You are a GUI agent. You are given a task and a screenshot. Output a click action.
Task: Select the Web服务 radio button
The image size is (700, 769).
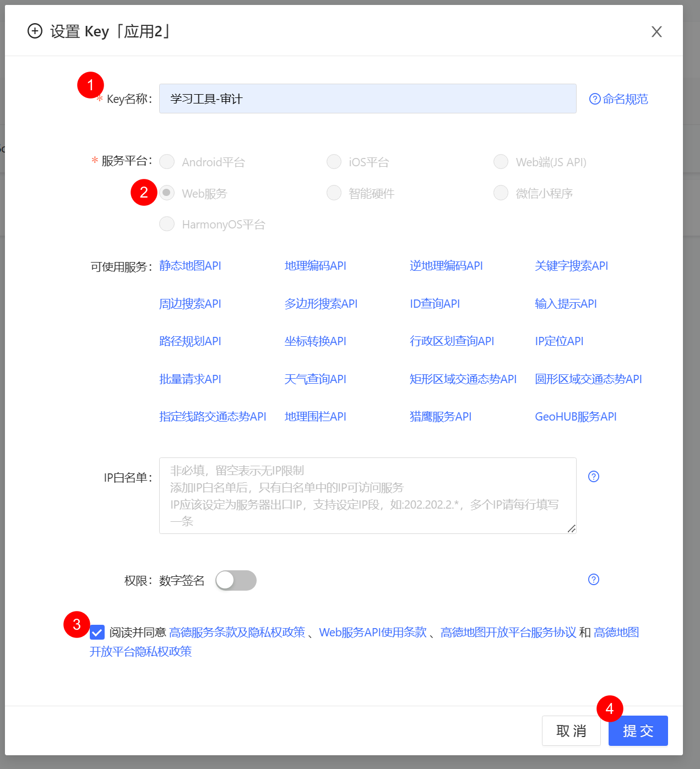pyautogui.click(x=167, y=193)
